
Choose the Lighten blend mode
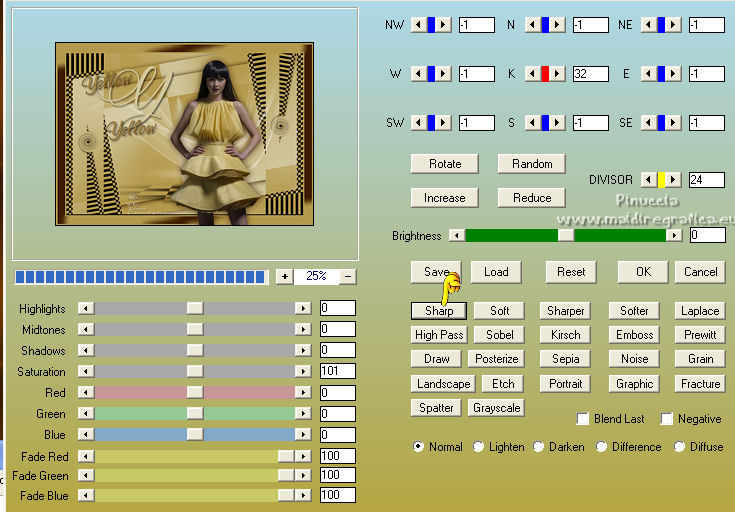pyautogui.click(x=478, y=447)
